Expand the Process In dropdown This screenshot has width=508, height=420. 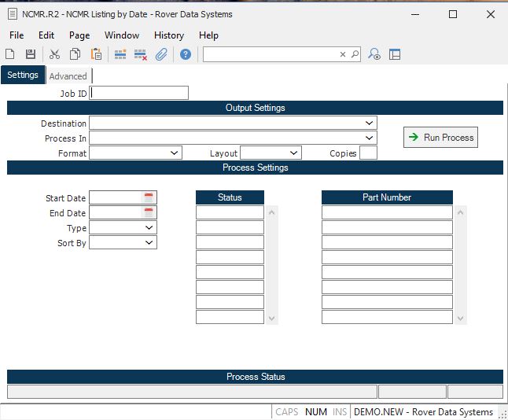[x=369, y=138]
